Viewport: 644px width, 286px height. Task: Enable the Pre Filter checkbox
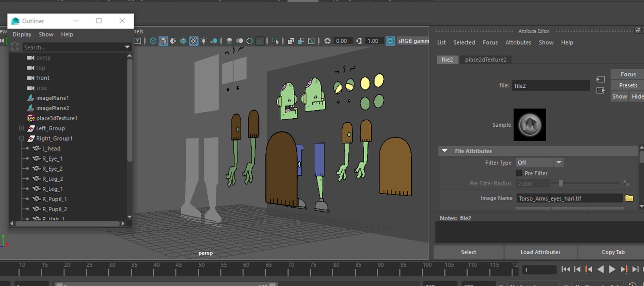pyautogui.click(x=519, y=173)
